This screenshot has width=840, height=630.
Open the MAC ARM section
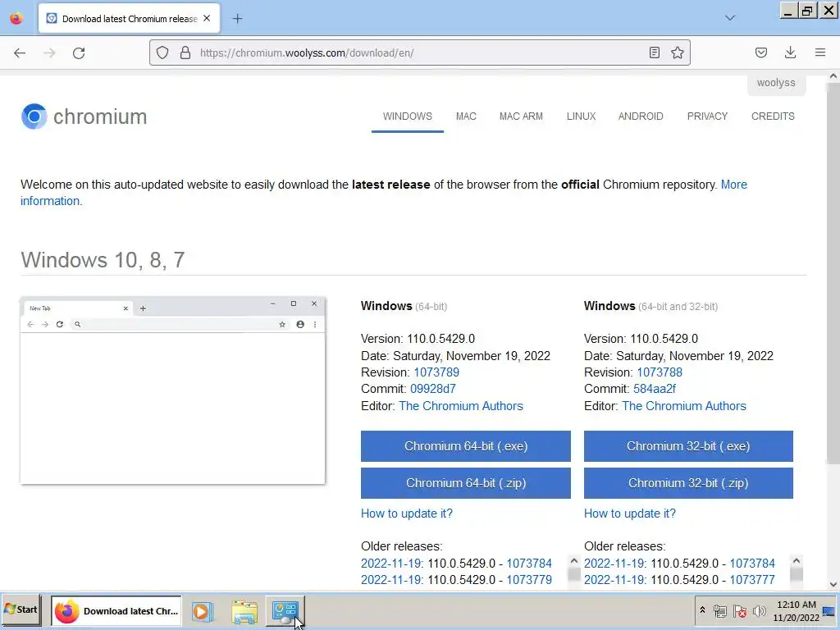click(521, 116)
